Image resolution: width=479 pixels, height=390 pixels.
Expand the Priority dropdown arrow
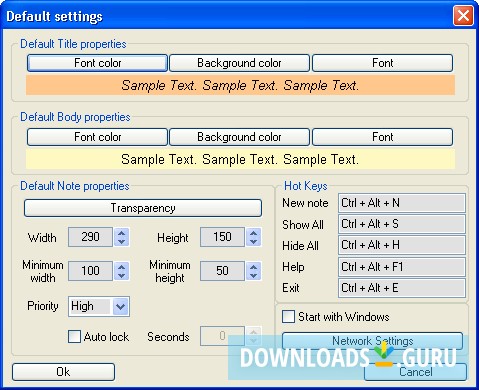(x=120, y=306)
